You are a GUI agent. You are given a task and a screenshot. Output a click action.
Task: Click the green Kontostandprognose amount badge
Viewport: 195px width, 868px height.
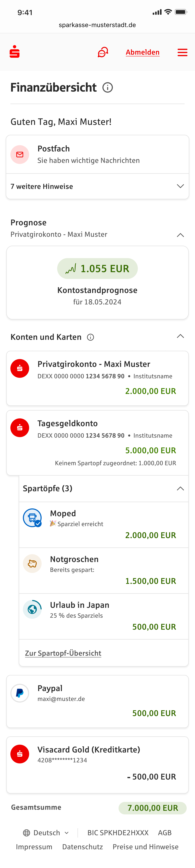click(x=97, y=269)
